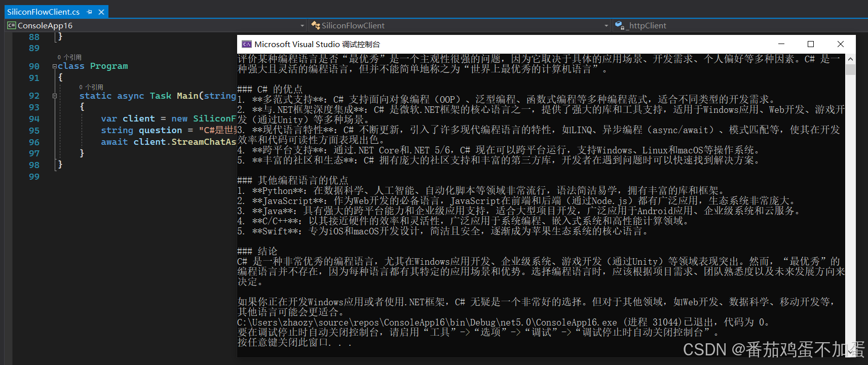
Task: Click the '### 其他编程语言的优点' heading
Action: tap(292, 180)
